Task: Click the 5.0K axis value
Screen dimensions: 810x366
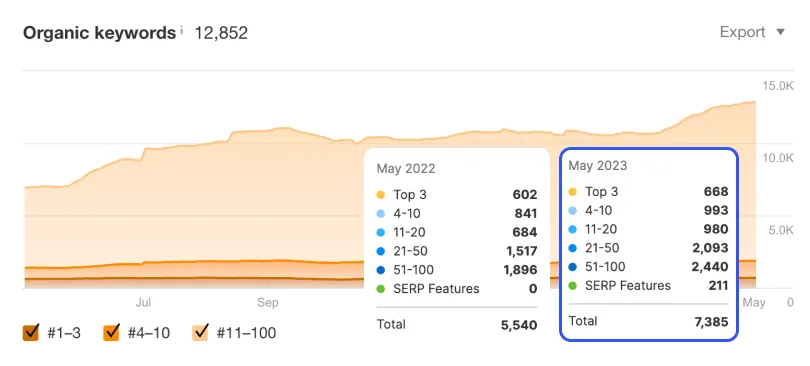Action: [780, 230]
